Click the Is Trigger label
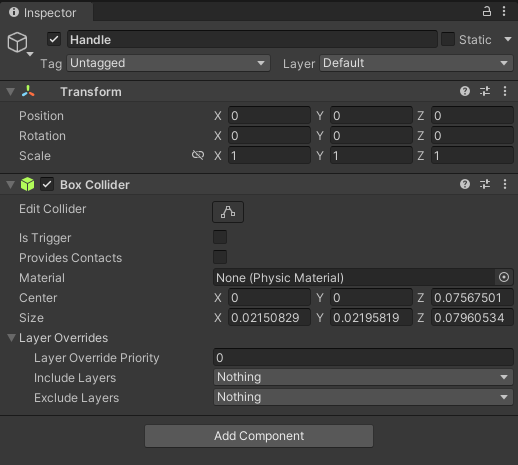Viewport: 518px width, 465px height. coord(45,238)
